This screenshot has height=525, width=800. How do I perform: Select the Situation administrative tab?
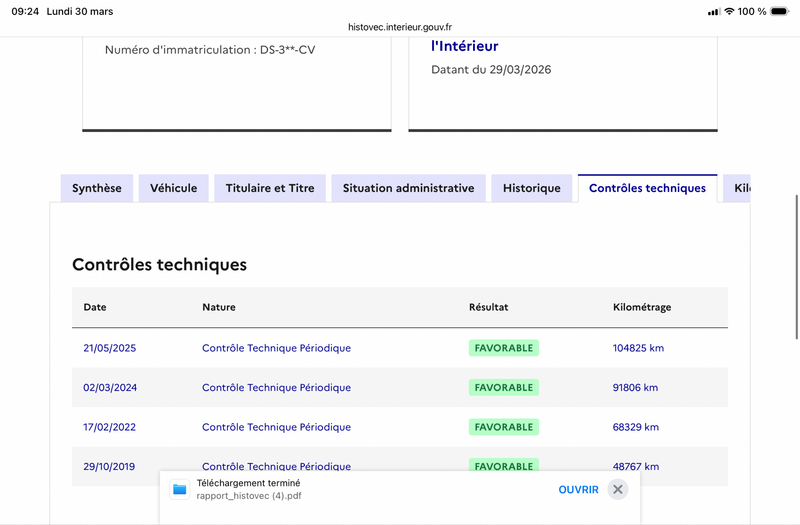(408, 188)
